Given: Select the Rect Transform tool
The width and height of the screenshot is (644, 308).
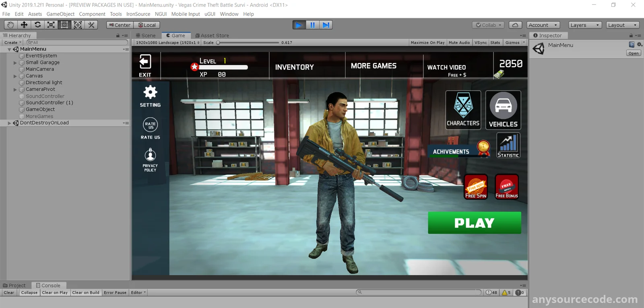Looking at the screenshot, I should pyautogui.click(x=64, y=25).
